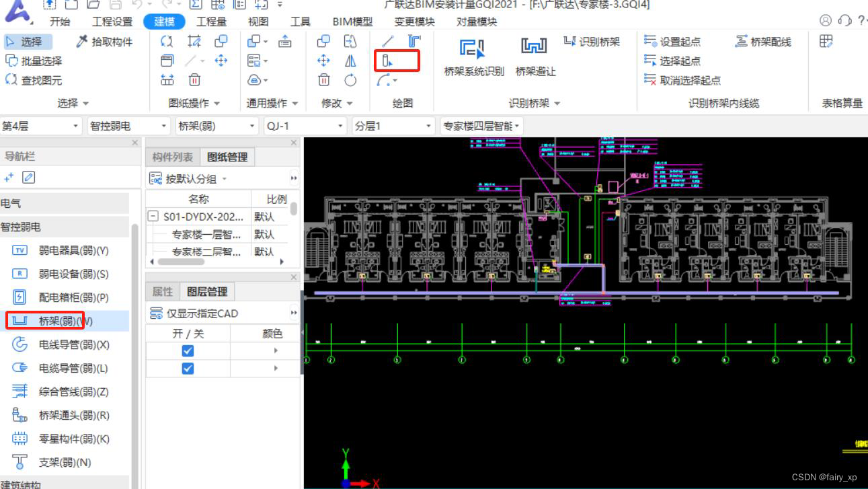Switch to the 开始 ribbon tab
Screen dimensions: 868x489
tap(60, 22)
